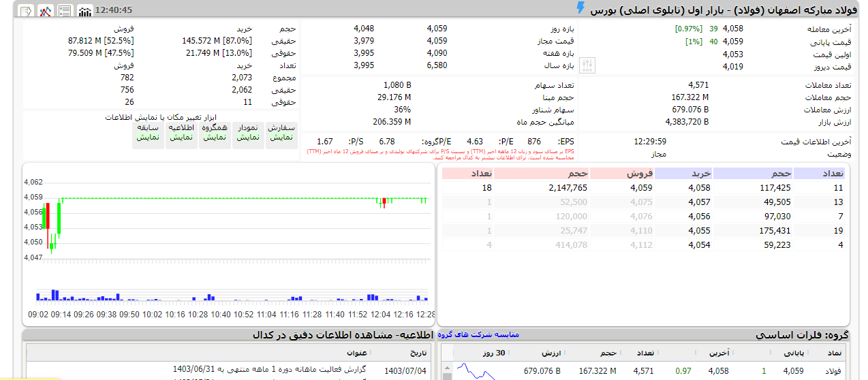This screenshot has width=868, height=380.
Task: Toggle نمایش under اطلاعیه
Action: [181, 137]
